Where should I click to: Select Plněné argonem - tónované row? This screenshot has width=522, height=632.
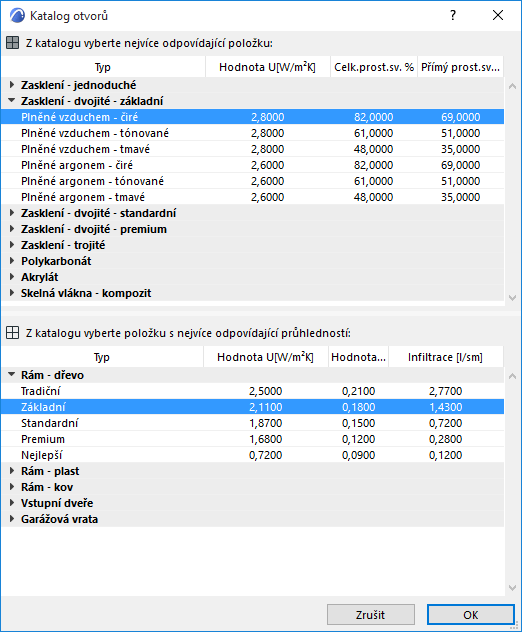pos(252,181)
